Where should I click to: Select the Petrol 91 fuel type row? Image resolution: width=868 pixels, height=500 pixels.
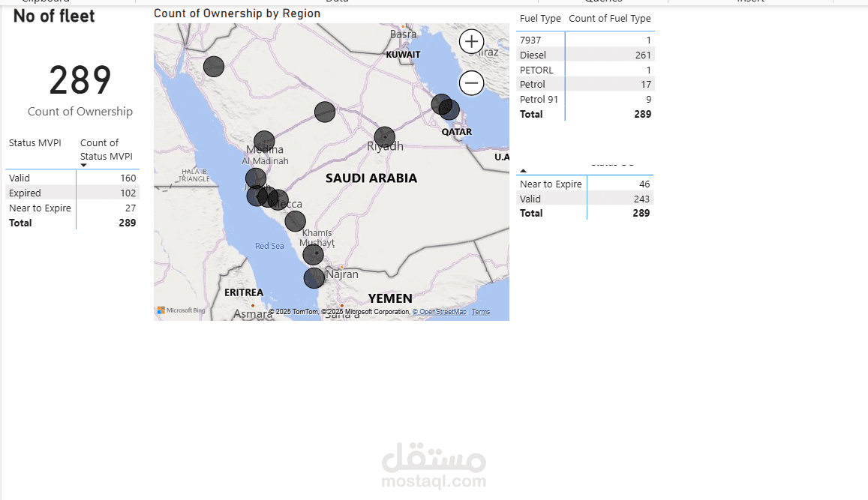point(585,100)
